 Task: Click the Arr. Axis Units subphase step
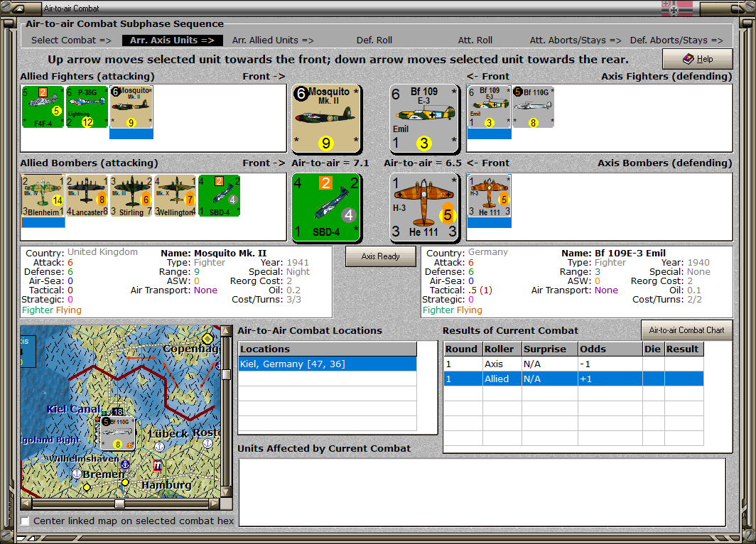pos(172,40)
